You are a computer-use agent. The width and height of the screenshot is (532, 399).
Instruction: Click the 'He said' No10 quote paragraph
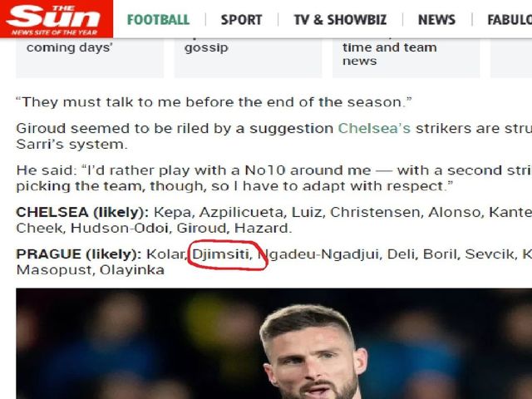pos(273,178)
